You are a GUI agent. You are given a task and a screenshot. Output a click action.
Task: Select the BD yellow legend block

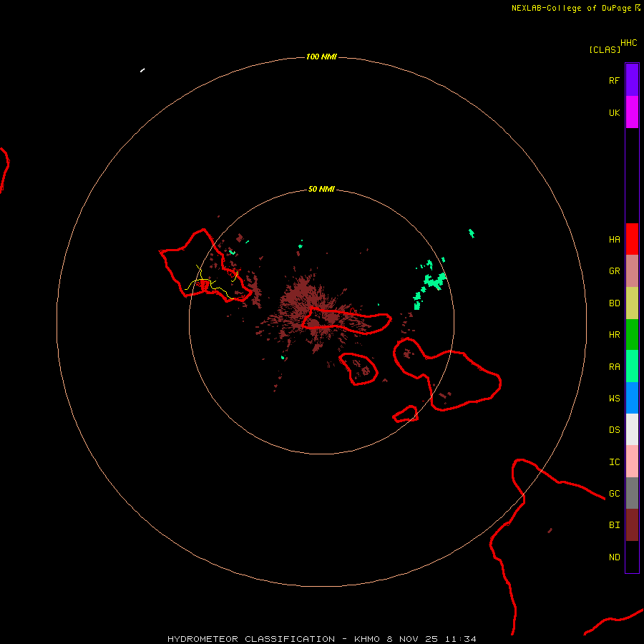point(632,303)
